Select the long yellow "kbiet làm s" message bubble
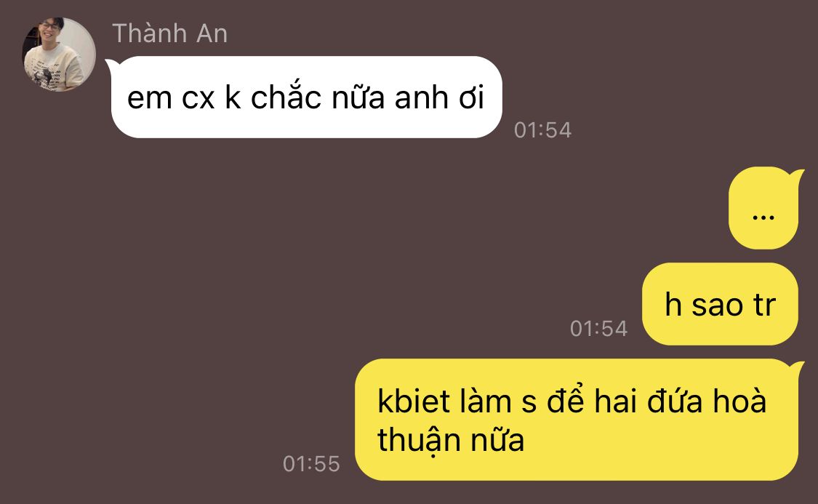Viewport: 818px width, 504px height. (x=577, y=420)
